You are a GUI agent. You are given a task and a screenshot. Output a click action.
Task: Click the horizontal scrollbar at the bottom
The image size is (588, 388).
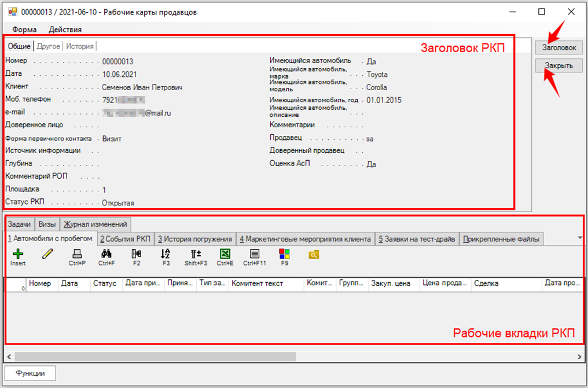click(155, 356)
